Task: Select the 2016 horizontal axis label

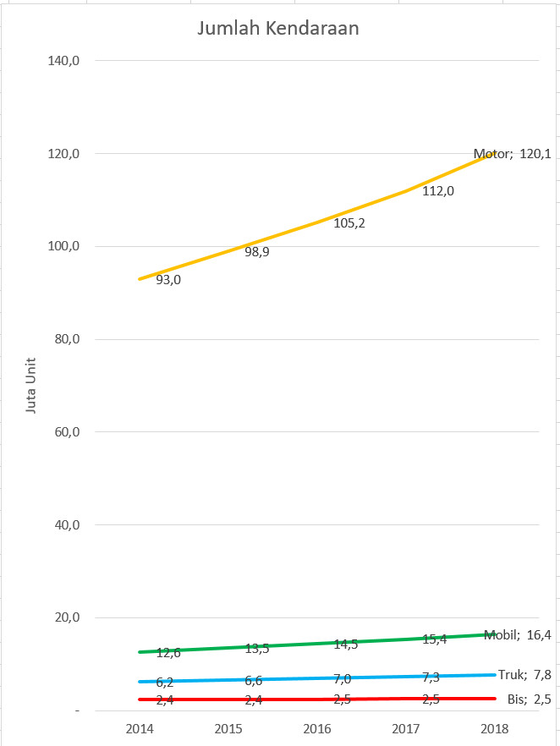Action: click(317, 729)
